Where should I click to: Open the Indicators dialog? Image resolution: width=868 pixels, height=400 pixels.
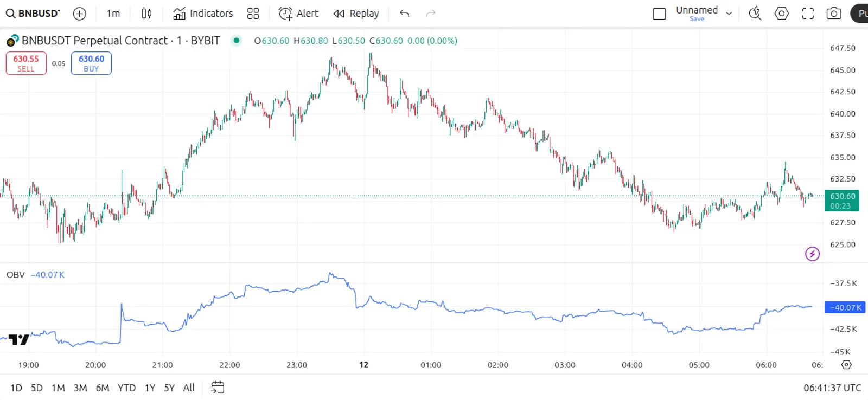tap(203, 14)
